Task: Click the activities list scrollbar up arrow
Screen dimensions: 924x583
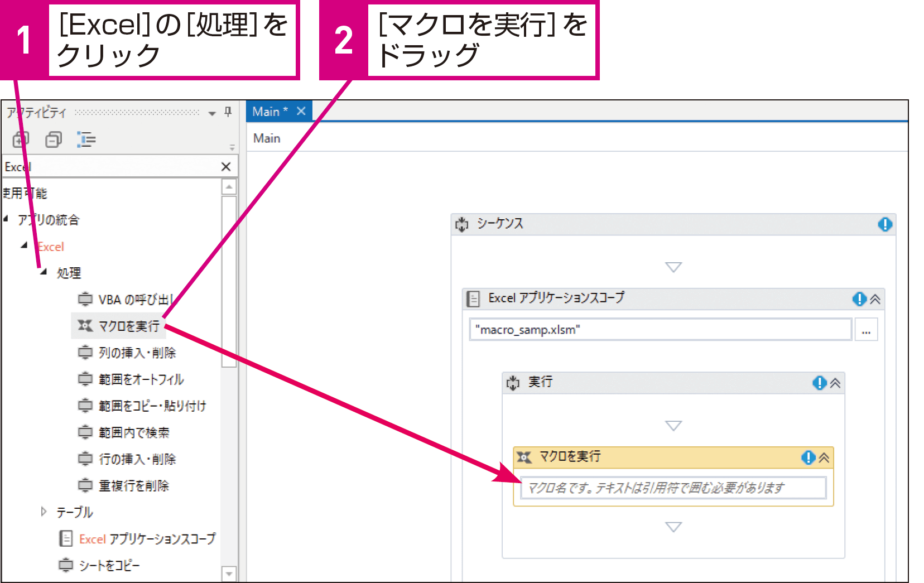Action: [x=229, y=186]
